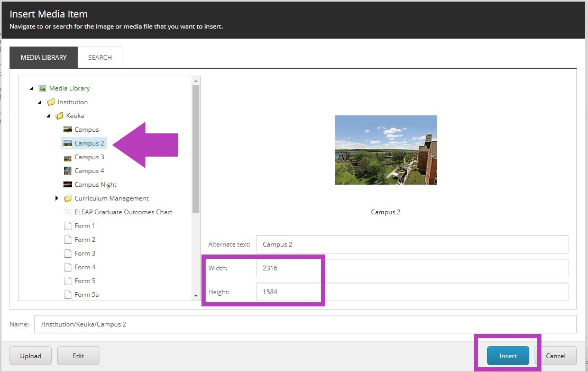Click the Keuka folder icon

click(59, 116)
